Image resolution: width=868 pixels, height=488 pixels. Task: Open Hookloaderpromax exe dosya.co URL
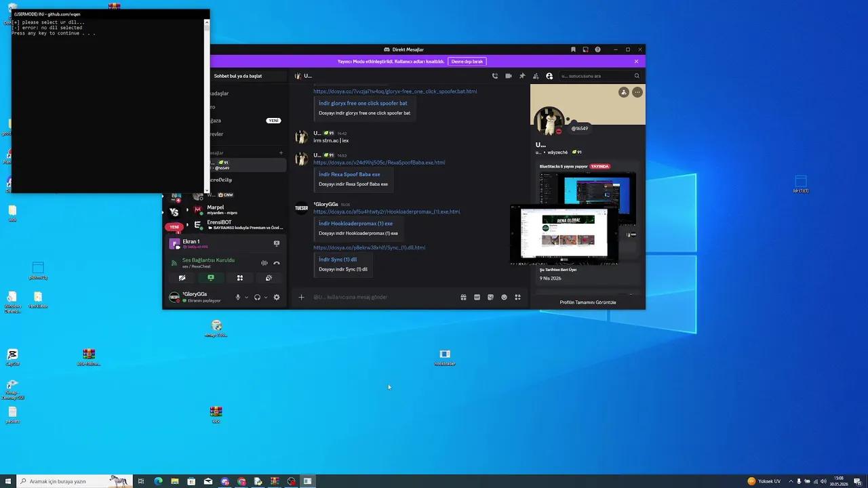pos(387,211)
